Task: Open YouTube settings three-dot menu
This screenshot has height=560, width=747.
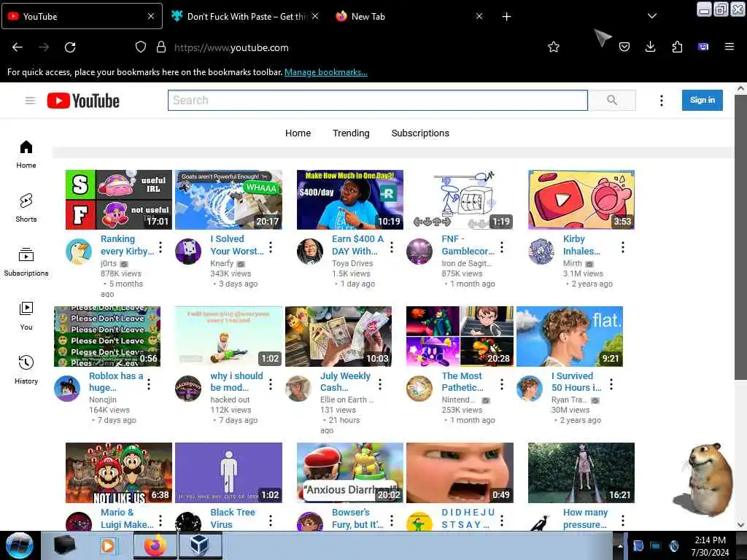Action: (x=661, y=101)
